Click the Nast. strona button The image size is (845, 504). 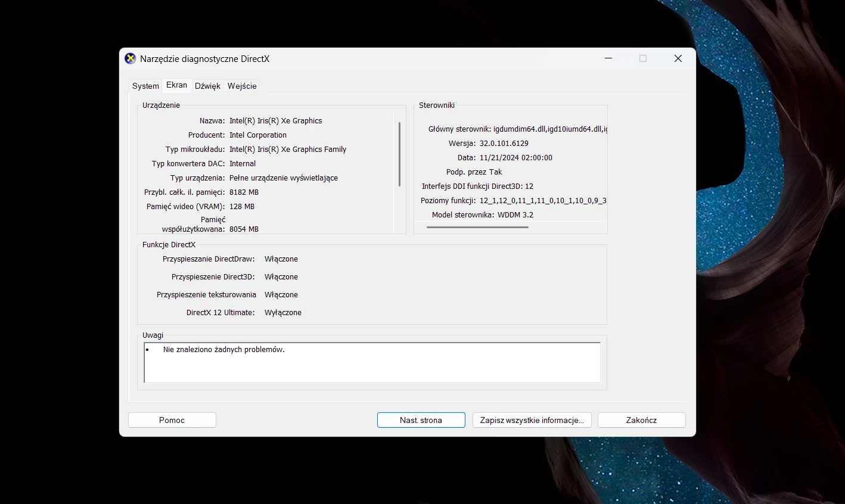tap(421, 420)
